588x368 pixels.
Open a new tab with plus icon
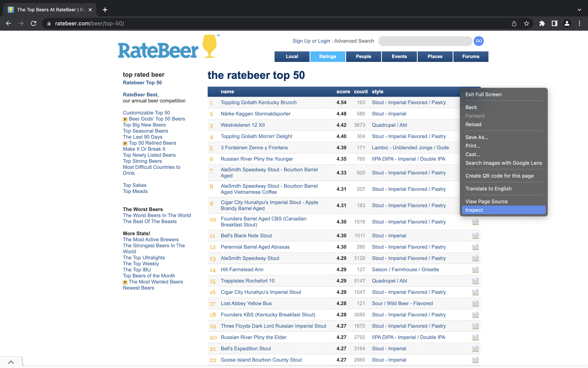coord(105,10)
